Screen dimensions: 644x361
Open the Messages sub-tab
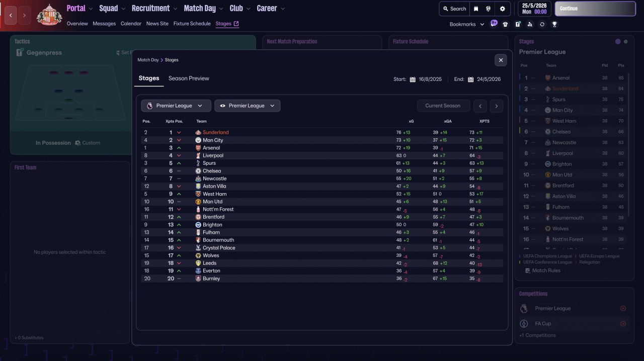coord(104,24)
